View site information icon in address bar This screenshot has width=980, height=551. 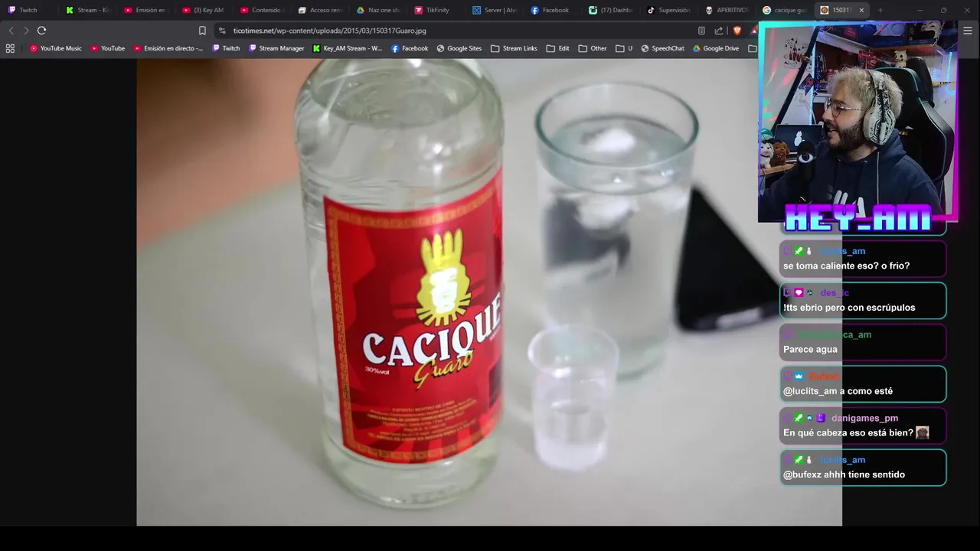point(222,31)
